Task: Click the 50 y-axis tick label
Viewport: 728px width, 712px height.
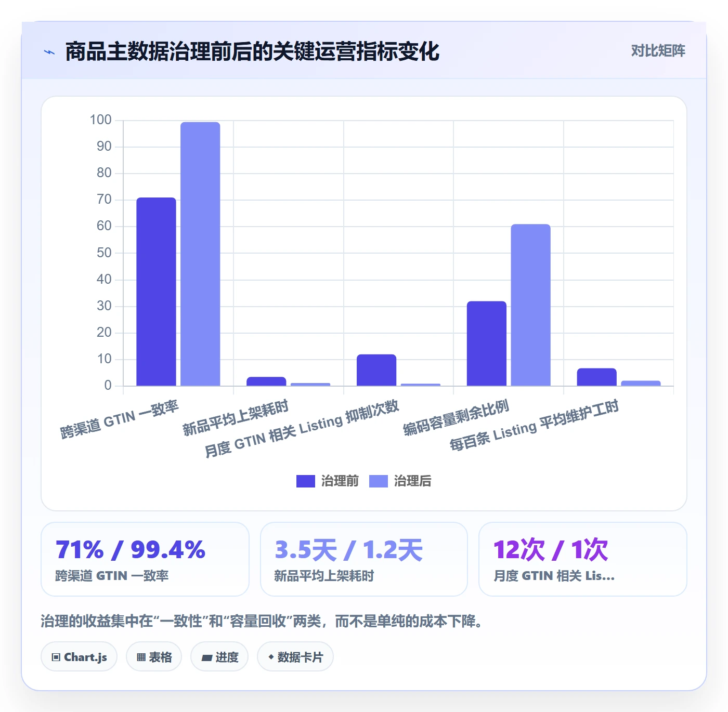Action: point(104,253)
